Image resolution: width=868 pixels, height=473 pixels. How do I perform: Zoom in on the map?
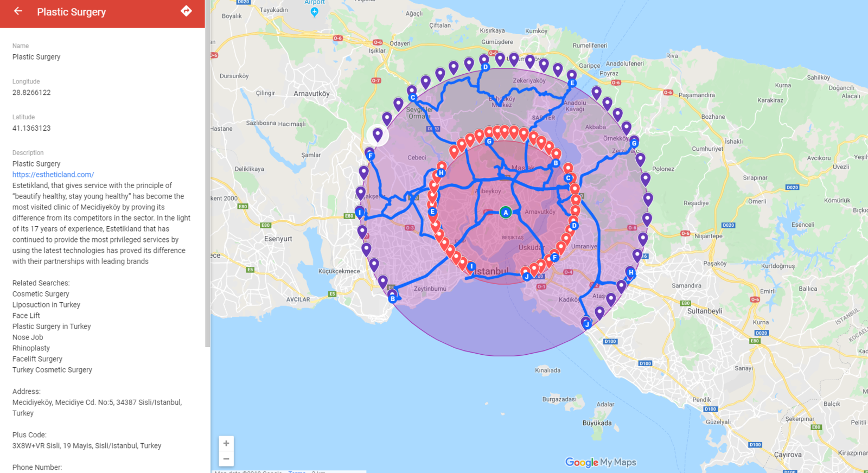point(226,443)
